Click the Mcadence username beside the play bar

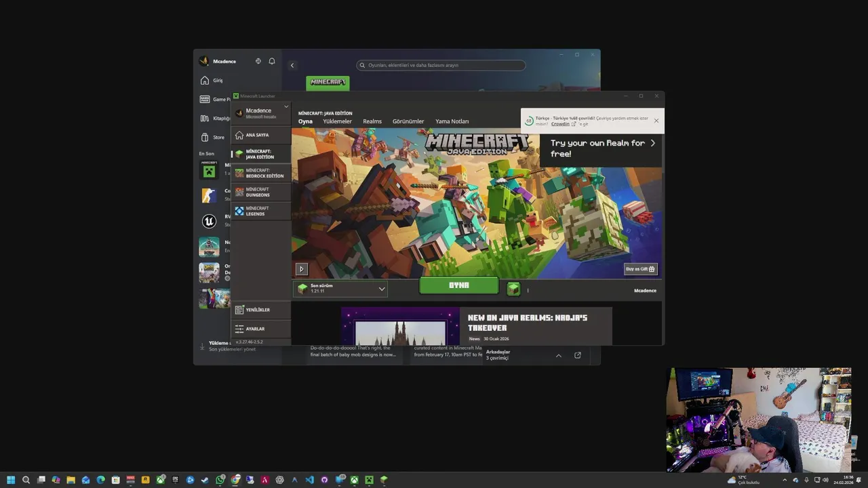click(645, 291)
